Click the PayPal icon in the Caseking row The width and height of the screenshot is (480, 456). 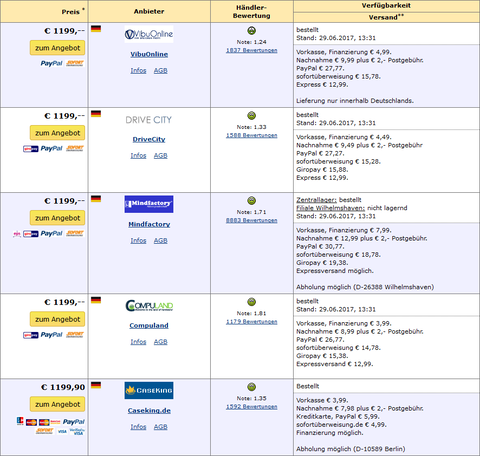coord(74,422)
